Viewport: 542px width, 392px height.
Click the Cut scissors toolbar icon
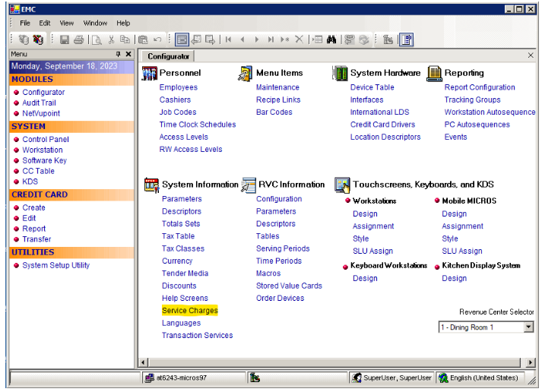(x=111, y=40)
